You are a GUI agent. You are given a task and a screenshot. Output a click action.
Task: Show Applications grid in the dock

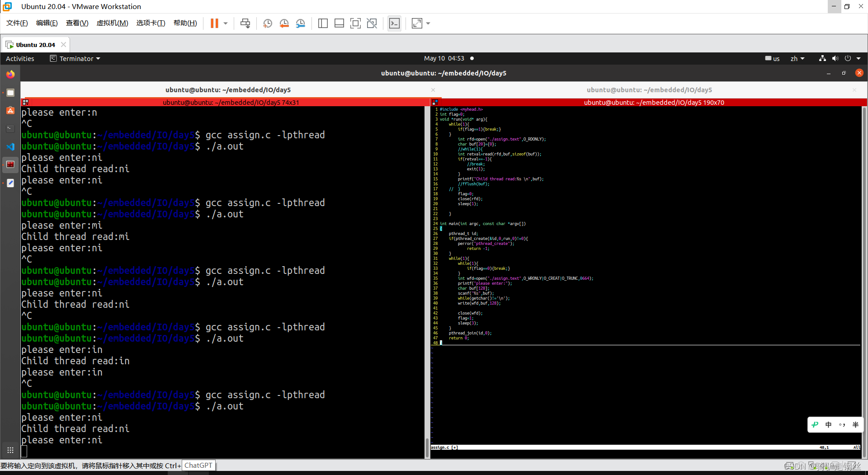coord(10,450)
